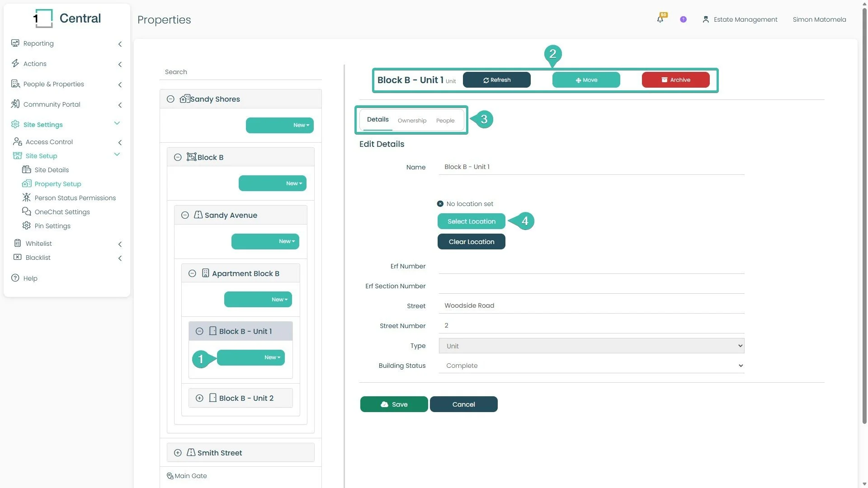Click the Property Setup icon

point(27,183)
